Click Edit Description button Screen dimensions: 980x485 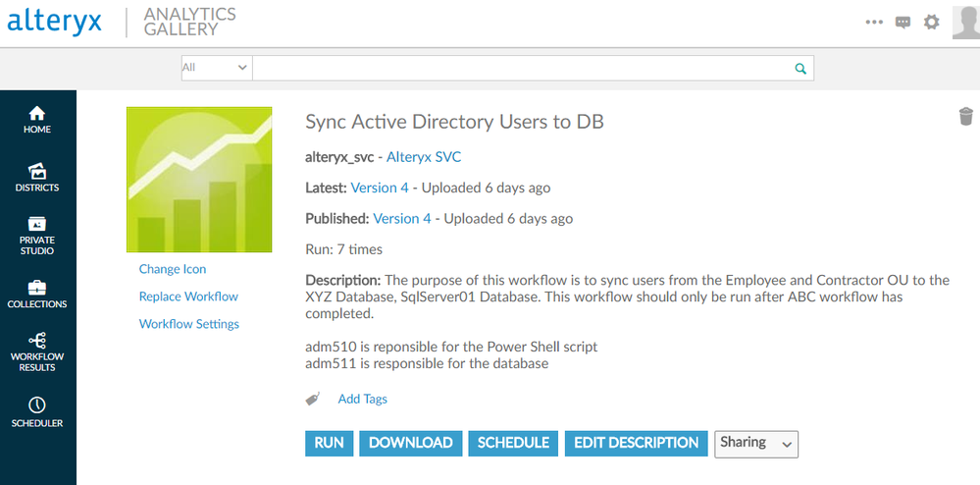click(637, 443)
